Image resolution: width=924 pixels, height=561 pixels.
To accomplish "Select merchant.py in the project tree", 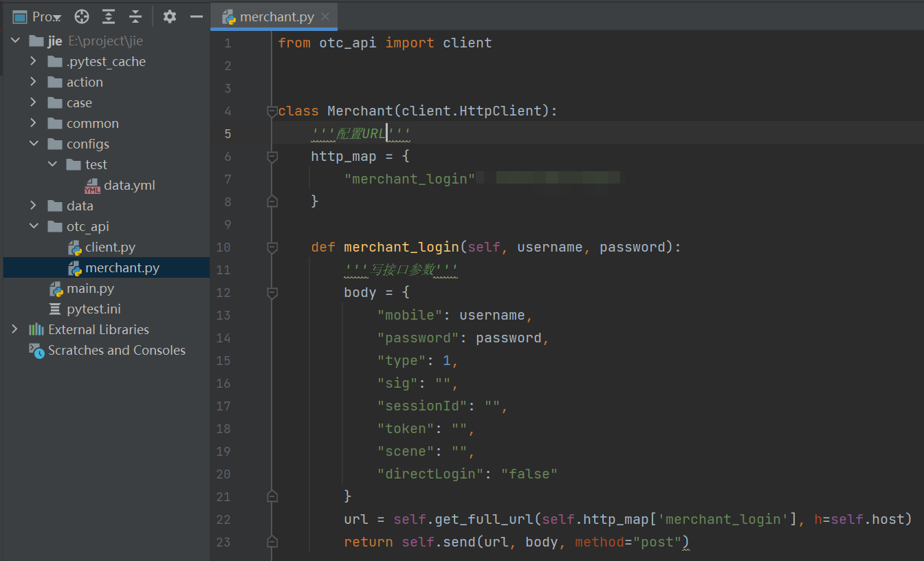I will pos(122,268).
